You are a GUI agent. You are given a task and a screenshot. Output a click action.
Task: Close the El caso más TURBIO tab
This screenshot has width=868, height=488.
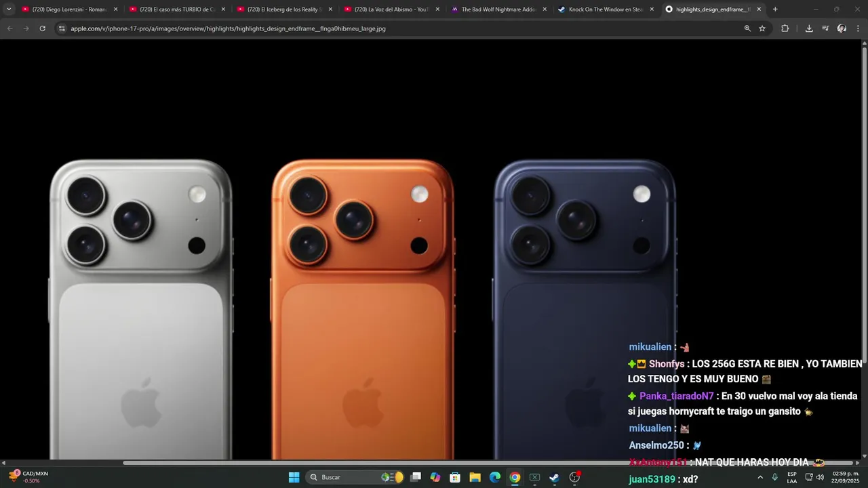223,9
